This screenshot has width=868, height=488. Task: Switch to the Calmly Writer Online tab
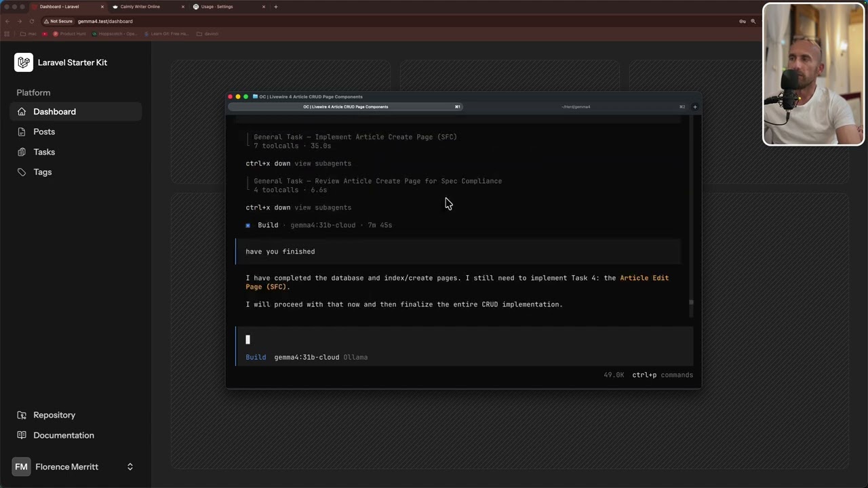pyautogui.click(x=140, y=7)
